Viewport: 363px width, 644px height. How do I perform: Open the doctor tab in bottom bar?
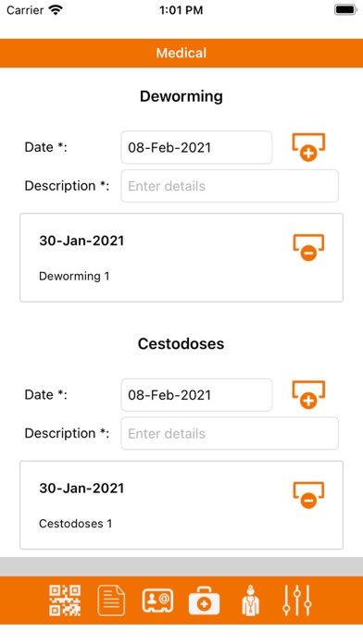point(250,601)
